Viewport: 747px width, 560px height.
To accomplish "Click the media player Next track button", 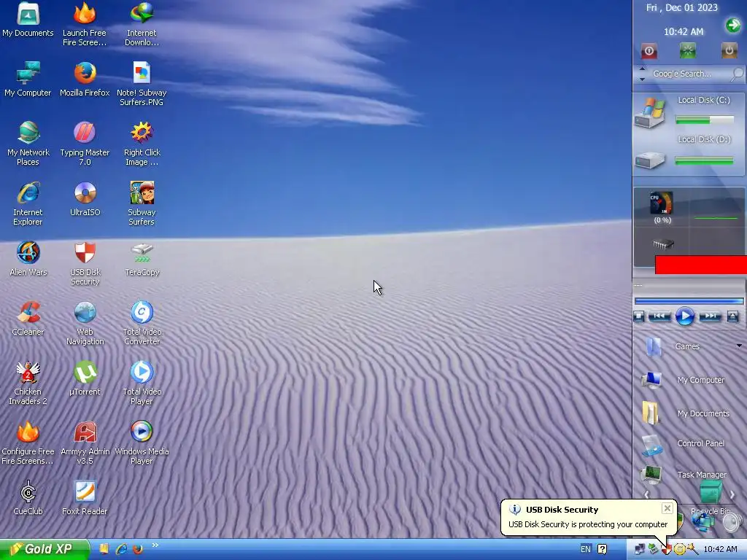I will (710, 316).
